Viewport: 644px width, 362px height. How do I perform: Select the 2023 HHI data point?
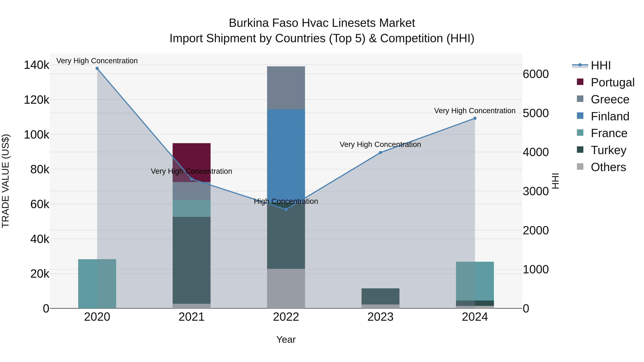tap(380, 153)
